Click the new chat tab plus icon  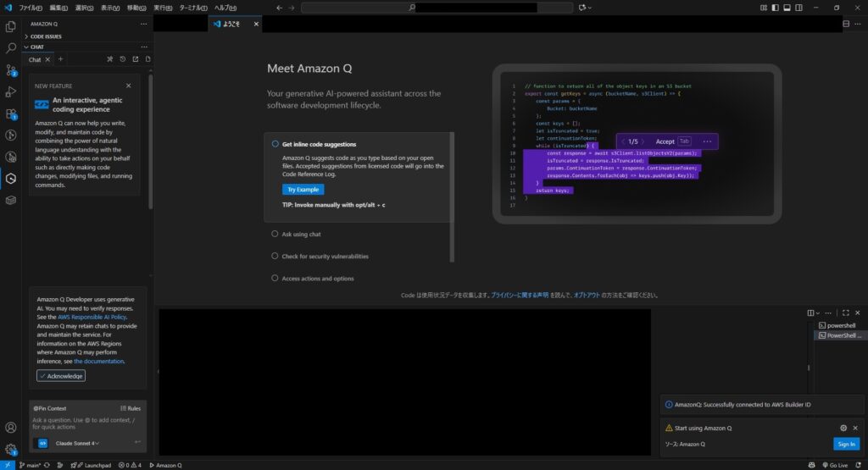(61, 59)
